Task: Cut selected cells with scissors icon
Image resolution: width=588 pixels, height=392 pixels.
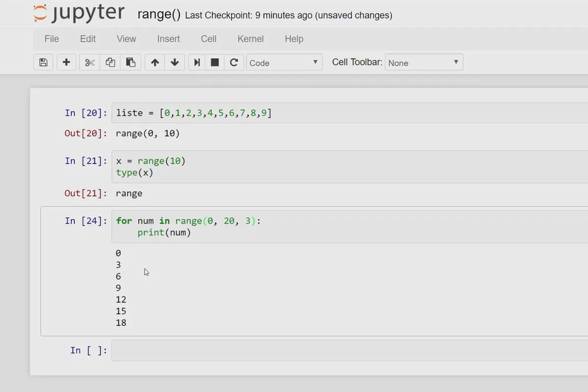Action: click(90, 62)
